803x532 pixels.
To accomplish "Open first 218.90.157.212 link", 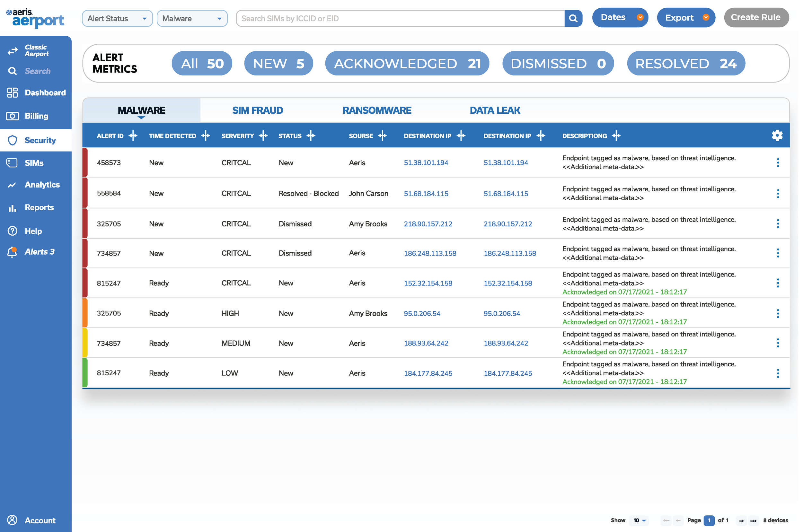I will (428, 224).
